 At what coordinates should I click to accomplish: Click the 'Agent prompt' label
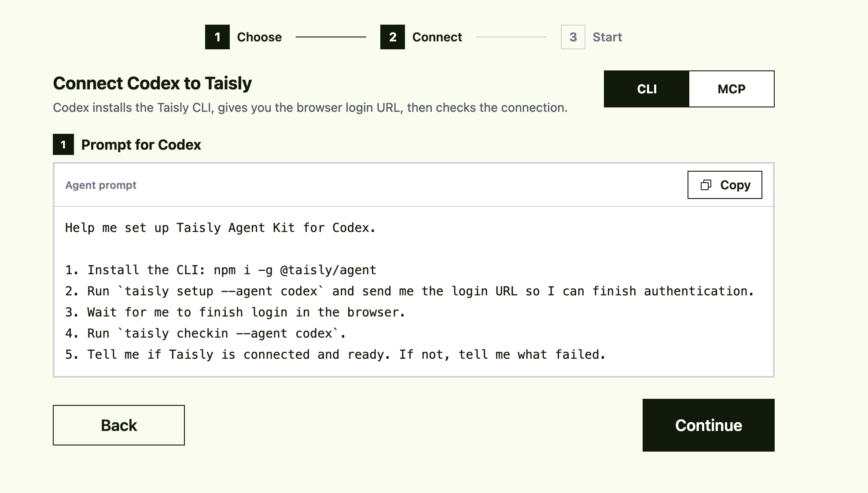tap(101, 185)
